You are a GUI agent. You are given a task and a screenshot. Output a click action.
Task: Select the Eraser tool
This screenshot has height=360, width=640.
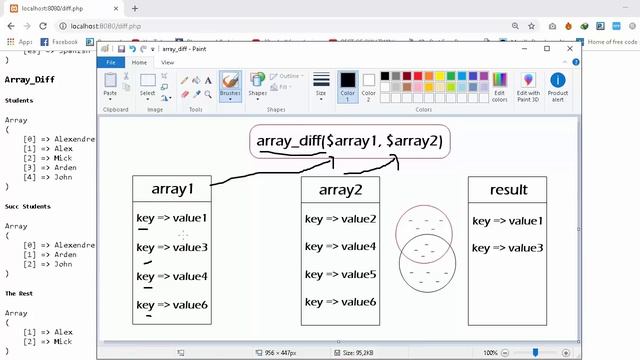tap(184, 94)
